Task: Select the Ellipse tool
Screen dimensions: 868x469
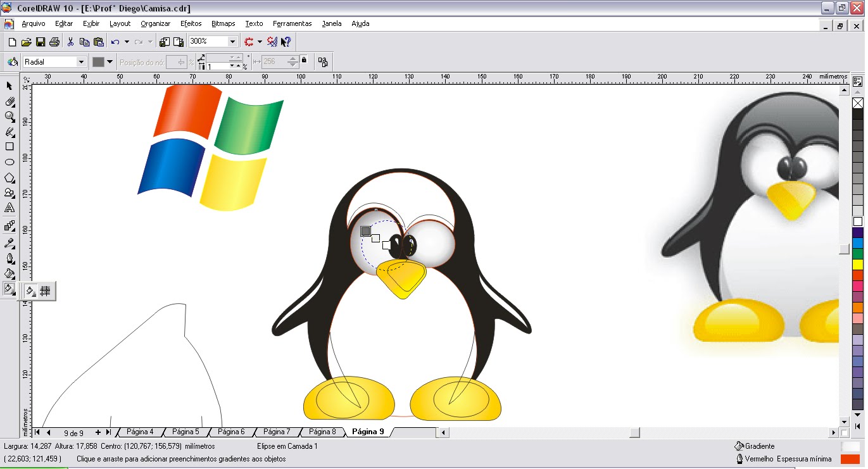Action: pos(9,162)
